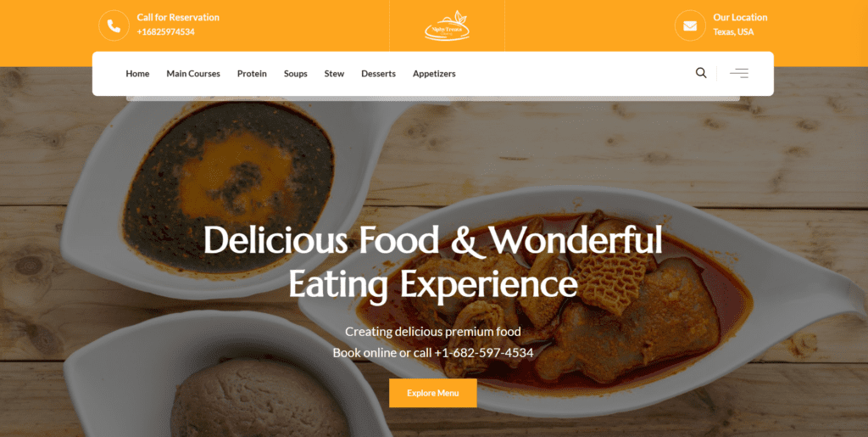Click the Call for Reservation heading
868x437 pixels.
(x=178, y=17)
